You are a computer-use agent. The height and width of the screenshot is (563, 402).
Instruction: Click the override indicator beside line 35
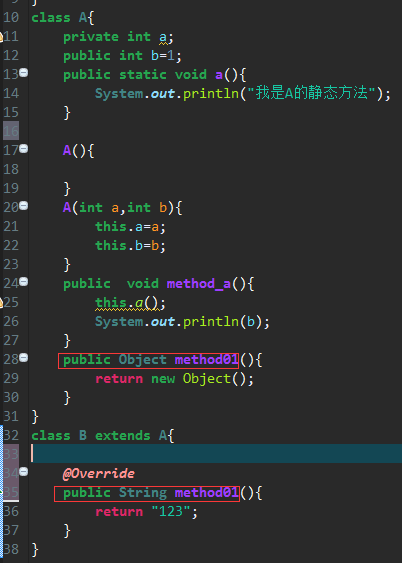(x=1, y=492)
